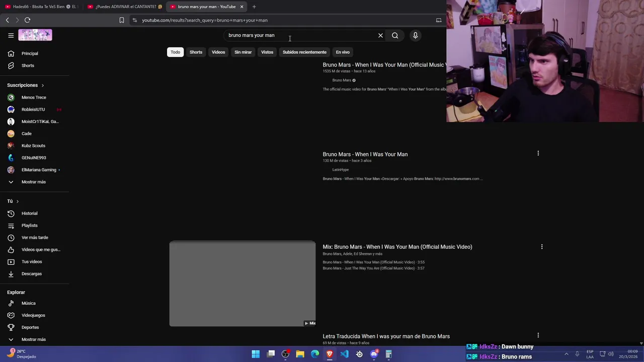Start voice search with the microphone
Viewport: 644px width, 362px height.
[415, 35]
